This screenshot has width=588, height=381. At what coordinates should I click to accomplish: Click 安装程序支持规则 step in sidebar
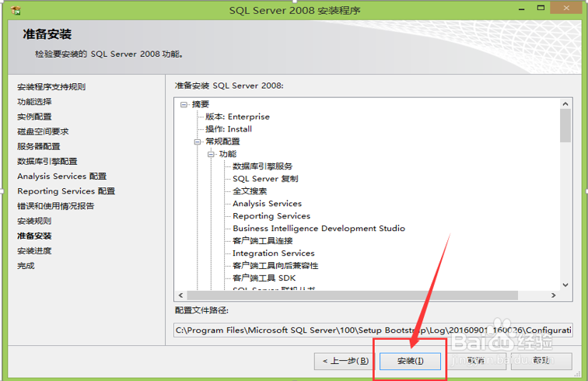[51, 86]
